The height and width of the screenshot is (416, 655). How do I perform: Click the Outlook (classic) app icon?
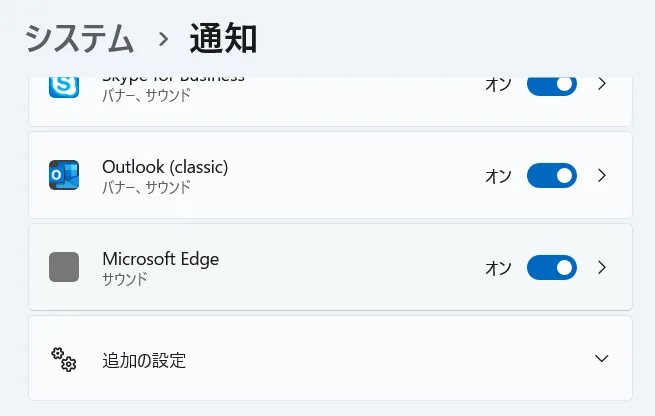64,175
